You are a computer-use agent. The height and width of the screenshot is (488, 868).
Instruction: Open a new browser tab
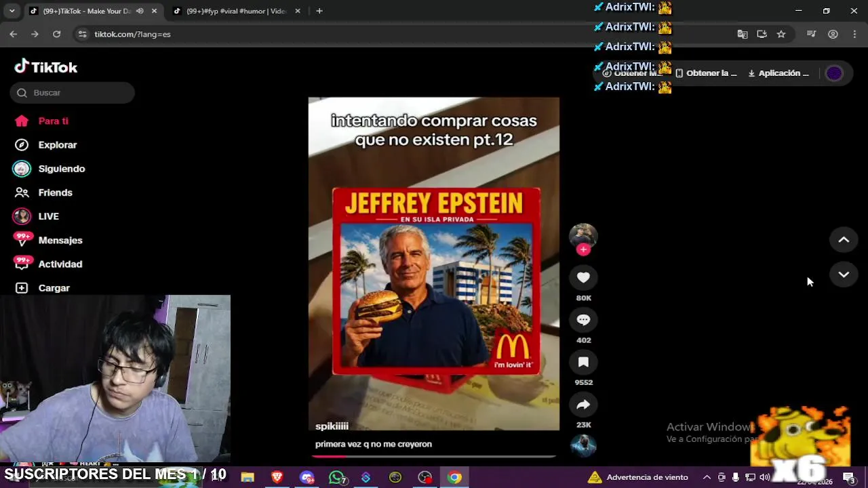319,11
